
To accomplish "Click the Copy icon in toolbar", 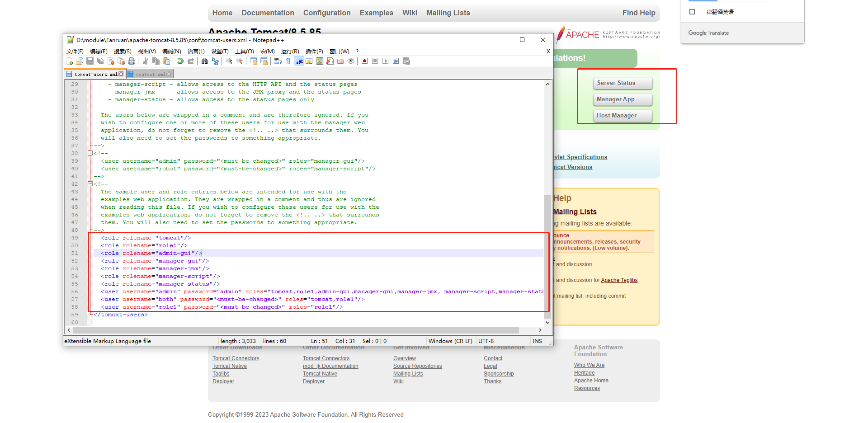I will [x=156, y=61].
